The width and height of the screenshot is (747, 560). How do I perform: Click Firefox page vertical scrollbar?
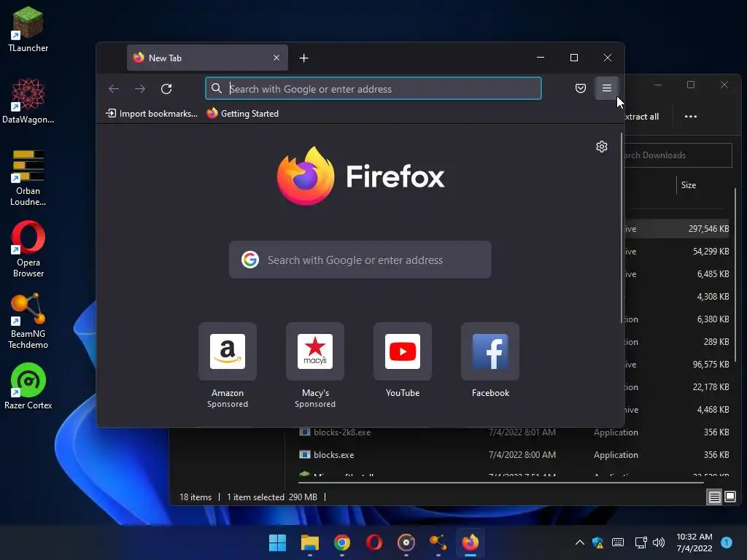(622, 228)
